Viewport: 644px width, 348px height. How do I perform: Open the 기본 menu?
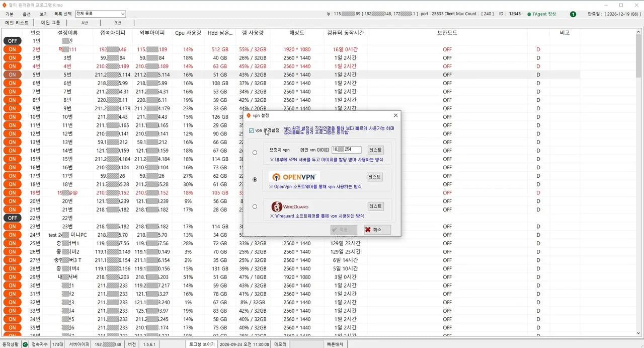(x=9, y=14)
